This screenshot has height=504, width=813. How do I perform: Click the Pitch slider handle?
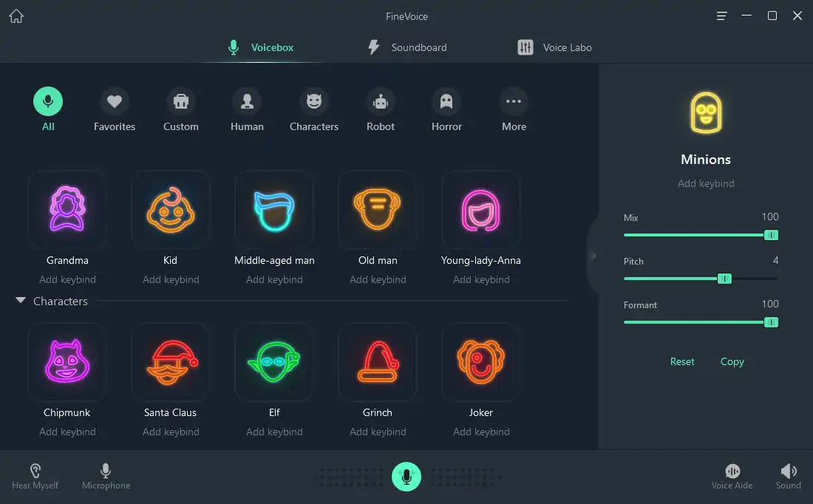pos(724,279)
